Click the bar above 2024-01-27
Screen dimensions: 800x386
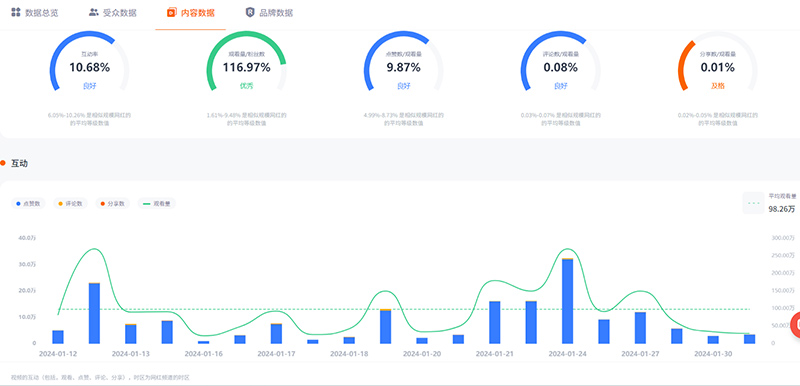coord(640,327)
